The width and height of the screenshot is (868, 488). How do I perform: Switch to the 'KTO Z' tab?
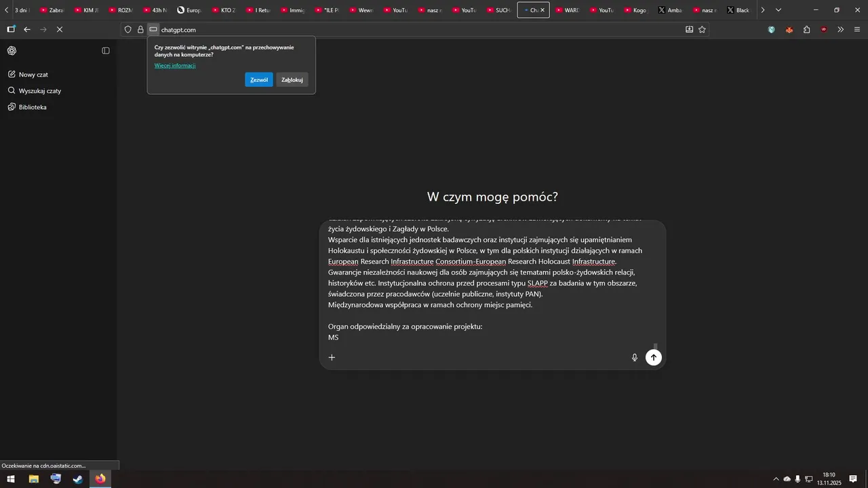[x=224, y=10]
